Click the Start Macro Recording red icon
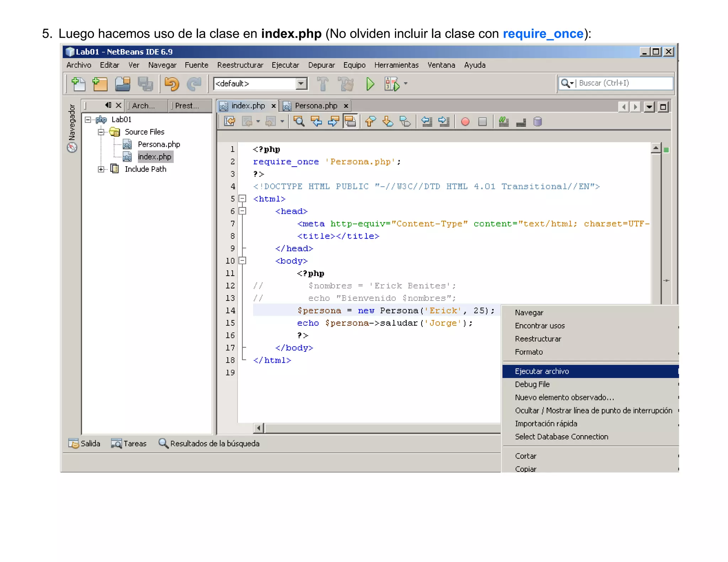728x562 pixels. 465,122
